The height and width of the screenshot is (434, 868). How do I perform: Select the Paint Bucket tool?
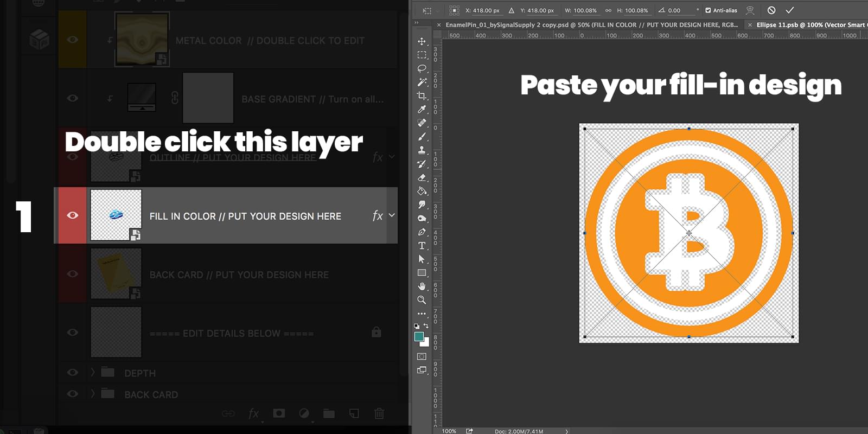coord(422,191)
